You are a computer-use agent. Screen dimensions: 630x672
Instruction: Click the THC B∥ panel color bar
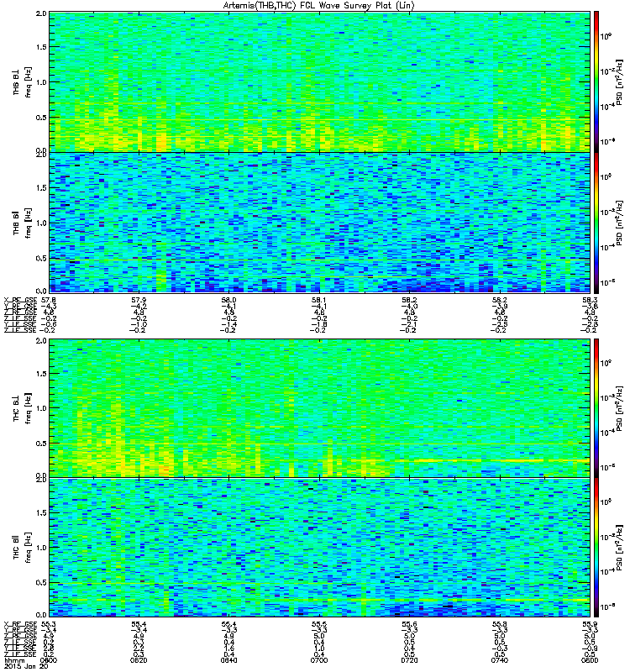[596, 548]
